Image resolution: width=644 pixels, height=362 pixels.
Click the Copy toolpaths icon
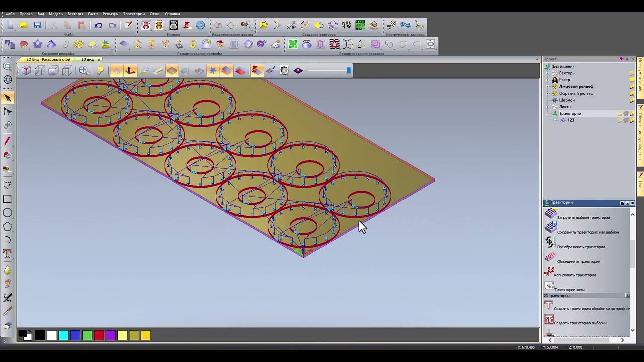click(549, 272)
